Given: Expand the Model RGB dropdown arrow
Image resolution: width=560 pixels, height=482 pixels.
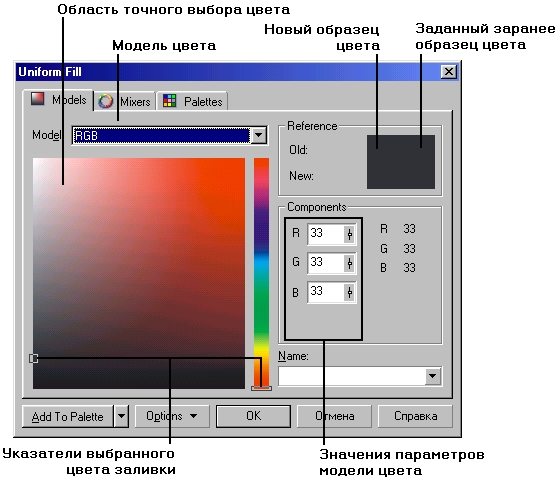Looking at the screenshot, I should 259,135.
